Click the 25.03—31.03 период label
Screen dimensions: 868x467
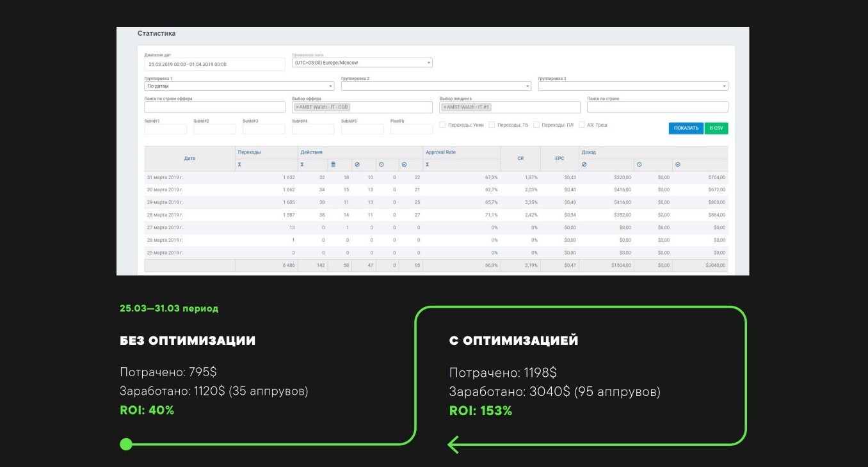(169, 308)
